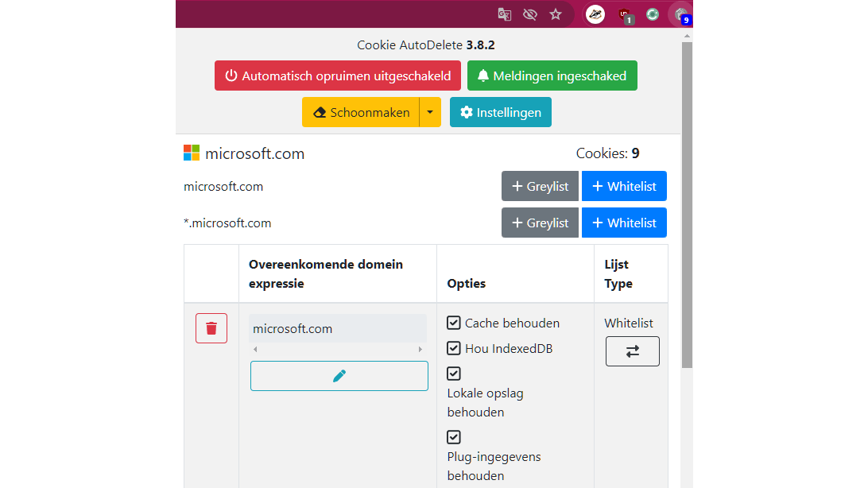Open the uBlock Origin extension with badge 1

coord(625,15)
